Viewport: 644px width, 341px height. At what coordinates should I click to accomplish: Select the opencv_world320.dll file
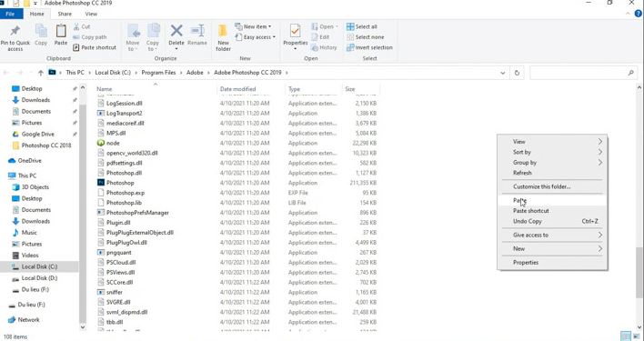pos(132,153)
